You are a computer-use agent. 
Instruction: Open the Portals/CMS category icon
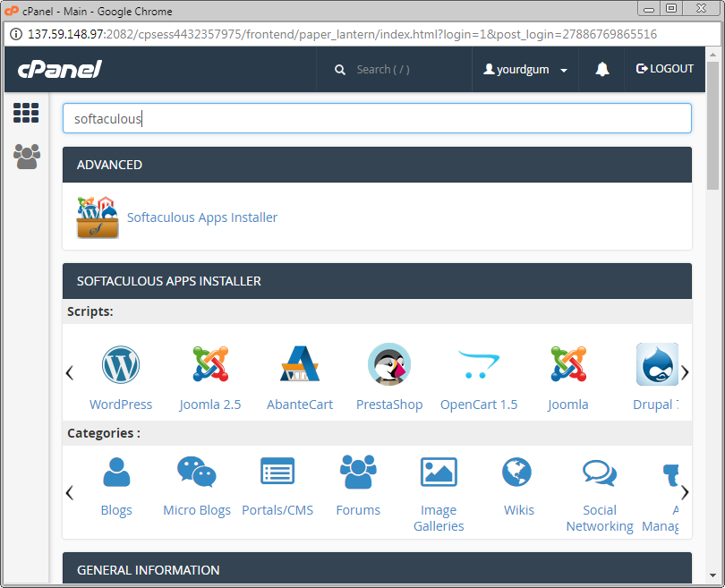(x=277, y=471)
